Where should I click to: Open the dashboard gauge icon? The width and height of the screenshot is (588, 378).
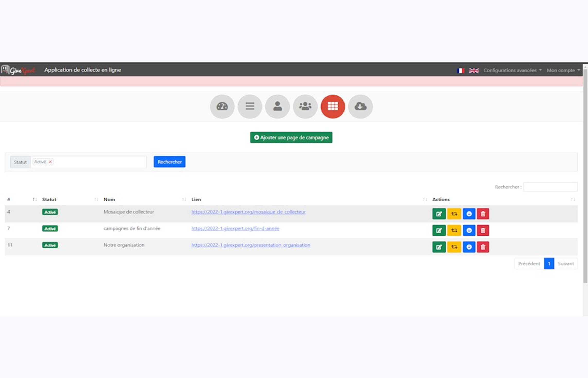222,106
